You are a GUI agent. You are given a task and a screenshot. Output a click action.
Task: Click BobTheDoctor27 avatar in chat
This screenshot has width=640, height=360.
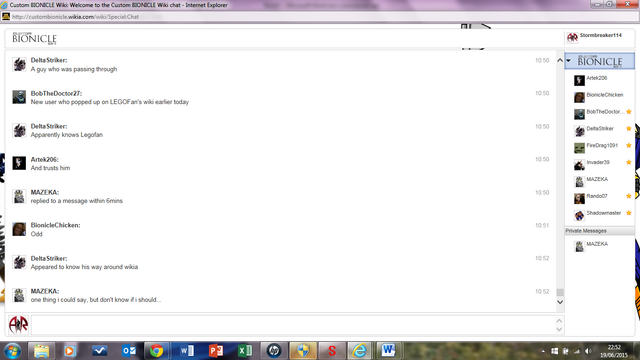pyautogui.click(x=19, y=97)
